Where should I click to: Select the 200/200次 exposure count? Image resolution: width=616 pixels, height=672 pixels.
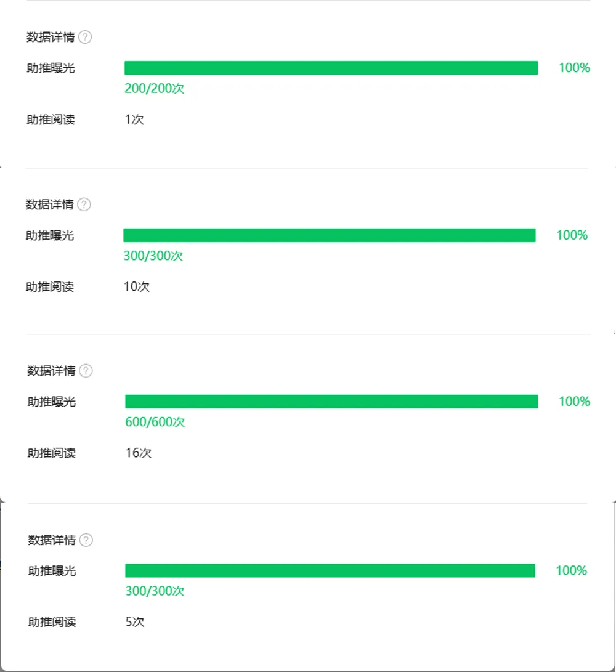154,89
